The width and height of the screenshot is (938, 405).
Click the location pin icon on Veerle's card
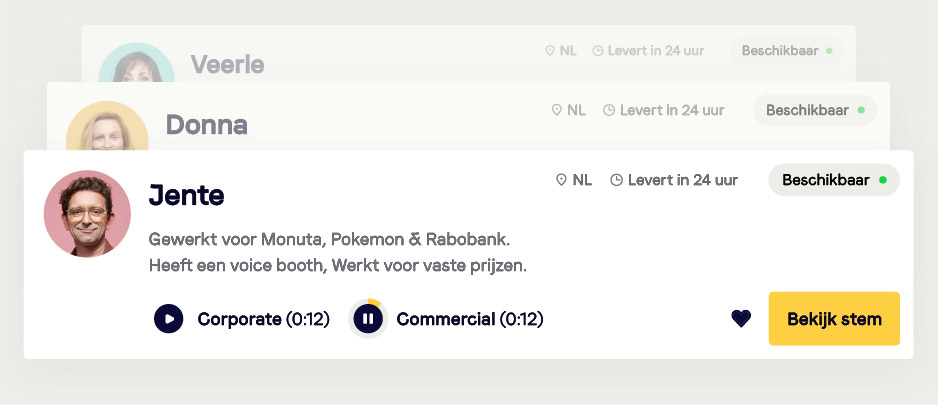[549, 50]
